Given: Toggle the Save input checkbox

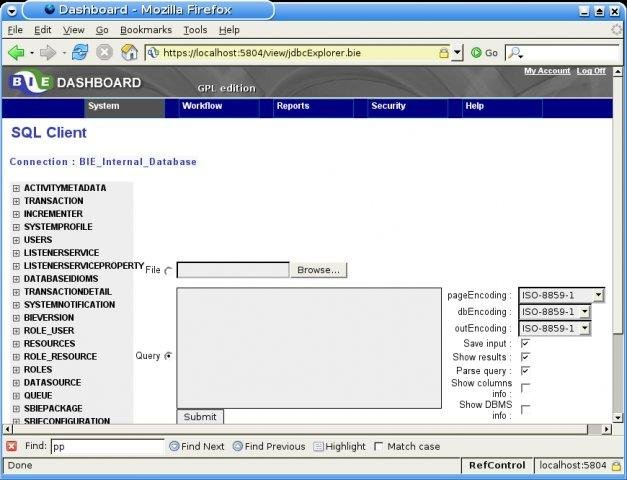Looking at the screenshot, I should (x=526, y=343).
